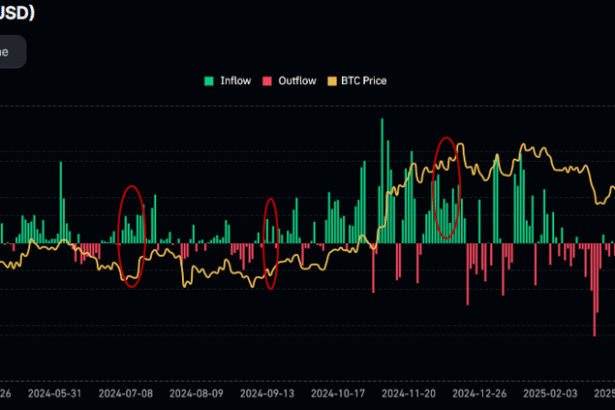
Task: Click the 2024-11-20 date on x-axis
Action: click(x=411, y=394)
